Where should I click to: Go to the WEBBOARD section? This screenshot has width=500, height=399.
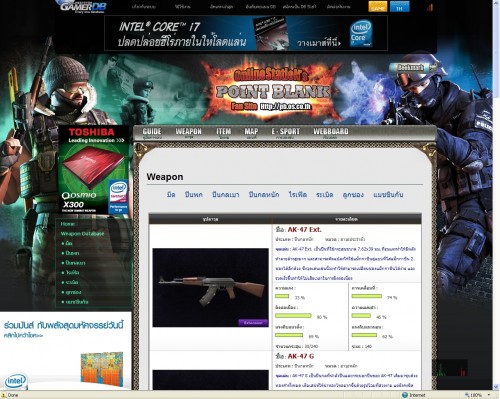pos(331,133)
